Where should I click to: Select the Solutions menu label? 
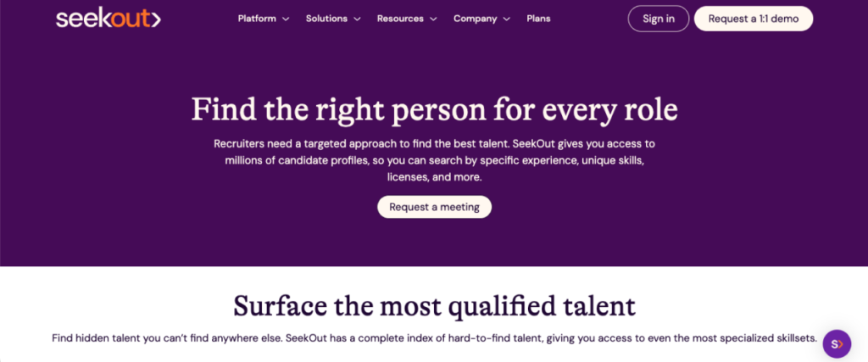pos(326,19)
